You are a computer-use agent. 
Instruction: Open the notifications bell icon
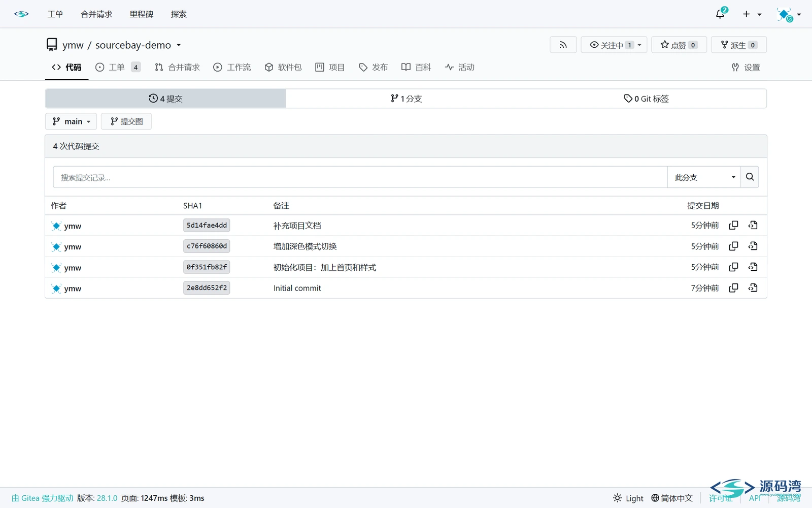[721, 14]
